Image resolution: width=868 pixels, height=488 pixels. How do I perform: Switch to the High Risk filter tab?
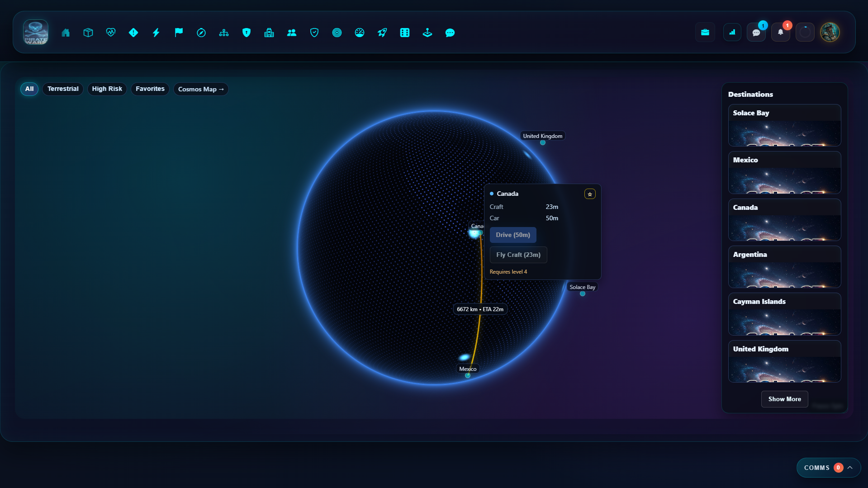107,89
